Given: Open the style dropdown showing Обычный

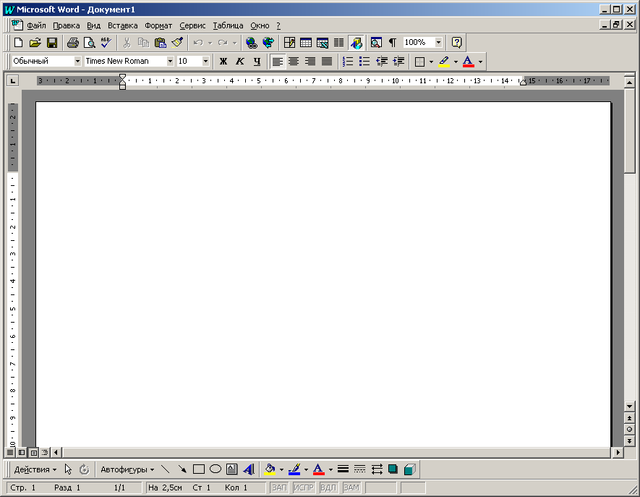Looking at the screenshot, I should click(78, 61).
